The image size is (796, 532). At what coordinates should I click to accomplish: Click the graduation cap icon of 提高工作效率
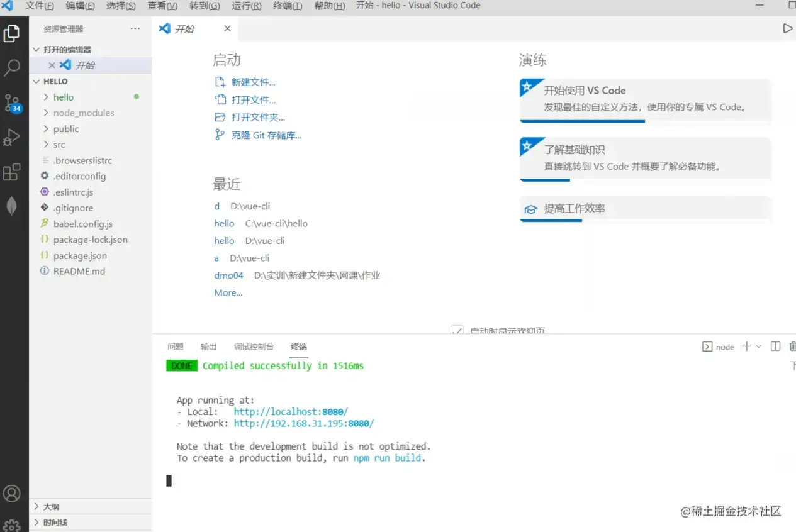[x=531, y=209]
